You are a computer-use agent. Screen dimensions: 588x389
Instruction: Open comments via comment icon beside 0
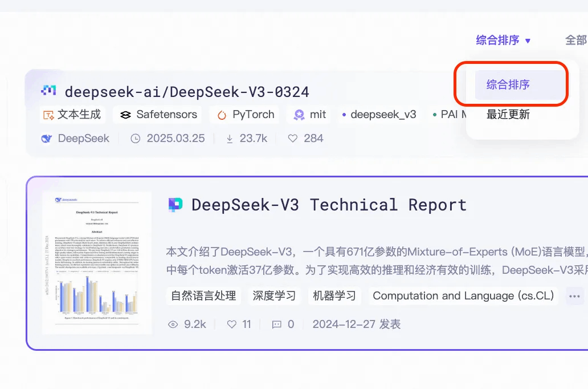click(x=277, y=325)
